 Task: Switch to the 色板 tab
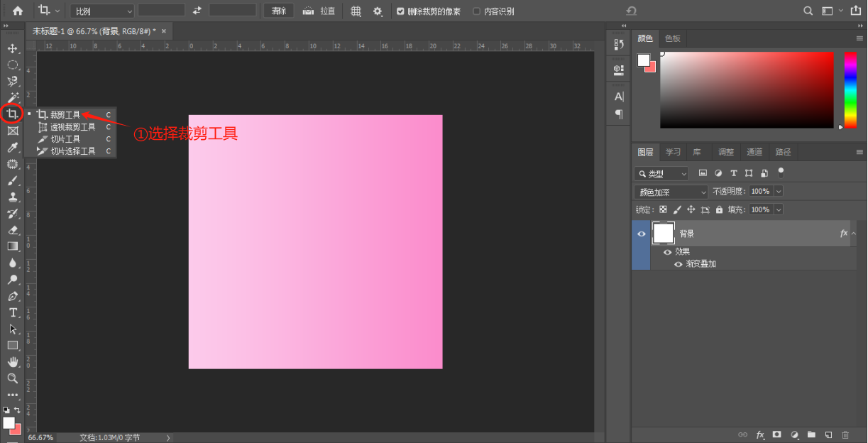(672, 38)
